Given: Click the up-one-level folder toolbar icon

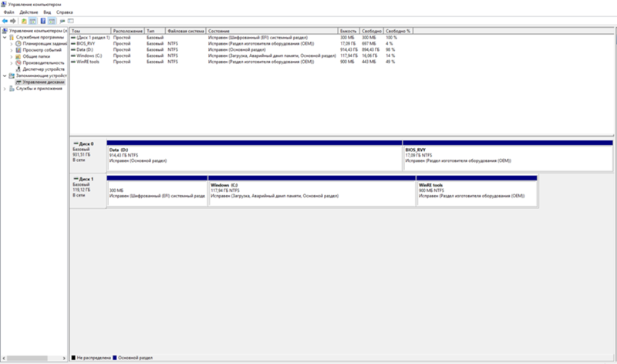Looking at the screenshot, I should coord(24,21).
